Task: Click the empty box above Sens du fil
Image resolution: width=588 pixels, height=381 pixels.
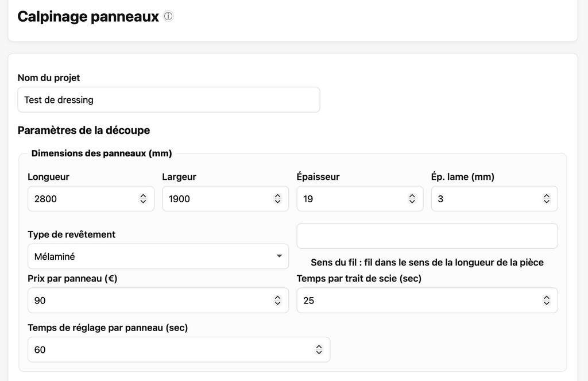Action: pos(427,236)
